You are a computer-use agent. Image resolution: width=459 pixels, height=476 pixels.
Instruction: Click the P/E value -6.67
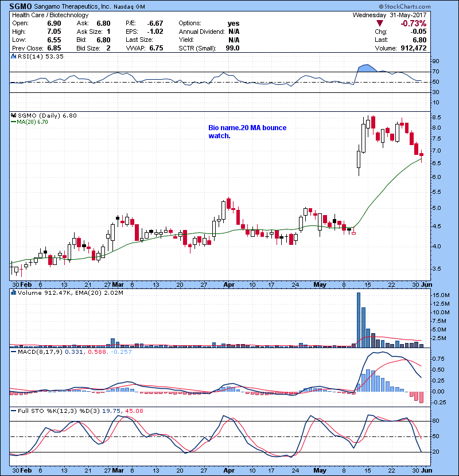coord(155,24)
